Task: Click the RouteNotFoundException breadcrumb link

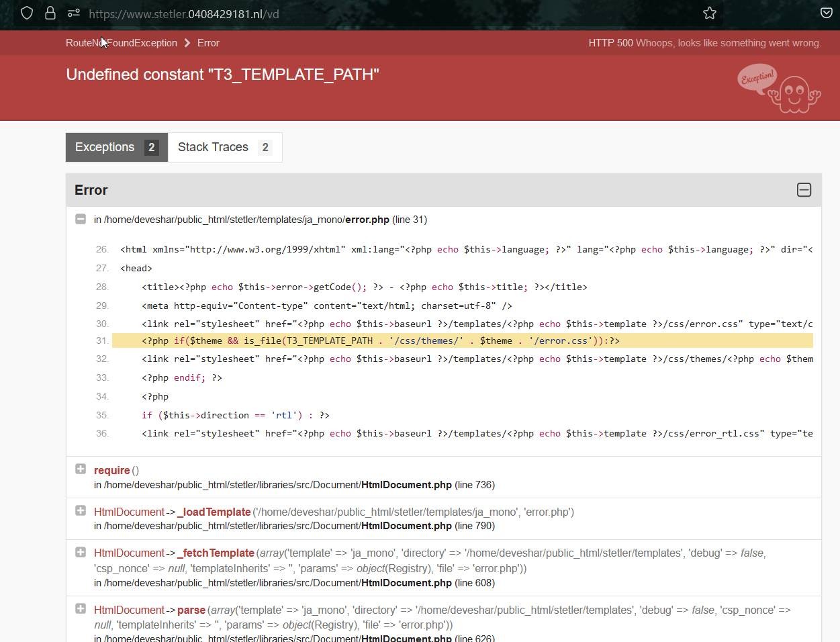Action: 122,43
